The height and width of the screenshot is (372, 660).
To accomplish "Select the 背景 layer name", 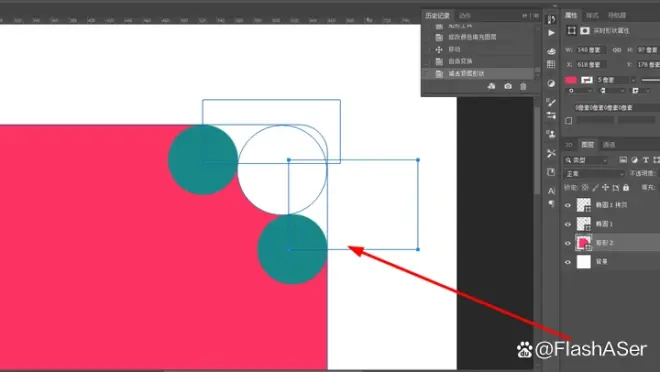I will pyautogui.click(x=601, y=262).
